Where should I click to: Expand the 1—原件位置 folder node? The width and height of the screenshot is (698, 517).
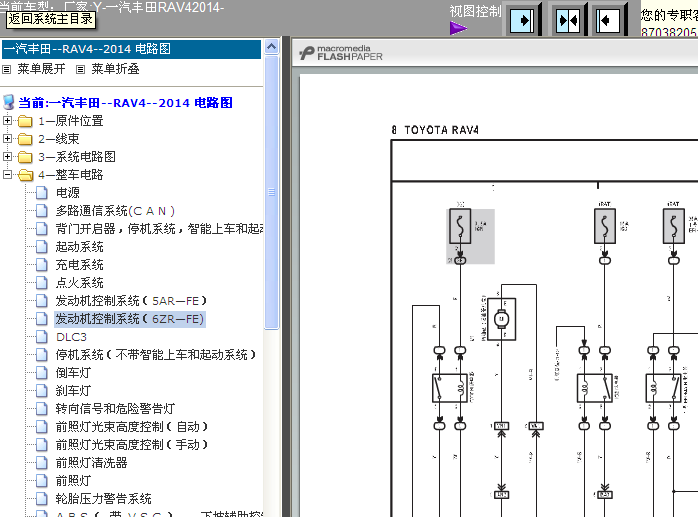pos(7,121)
